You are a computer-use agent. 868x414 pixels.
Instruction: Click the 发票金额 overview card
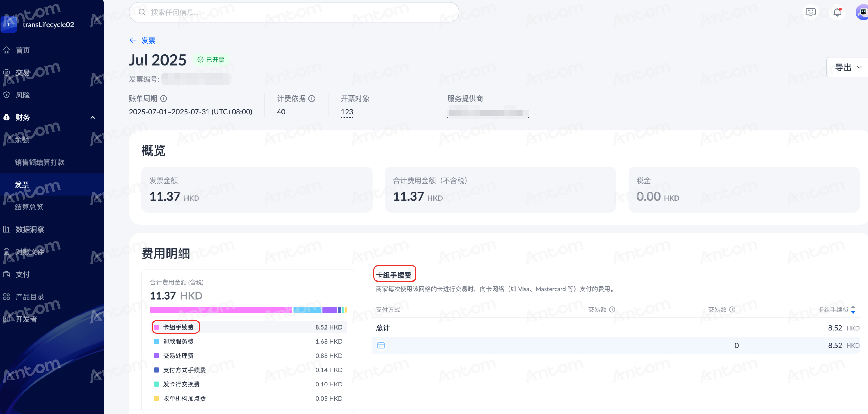coord(257,189)
